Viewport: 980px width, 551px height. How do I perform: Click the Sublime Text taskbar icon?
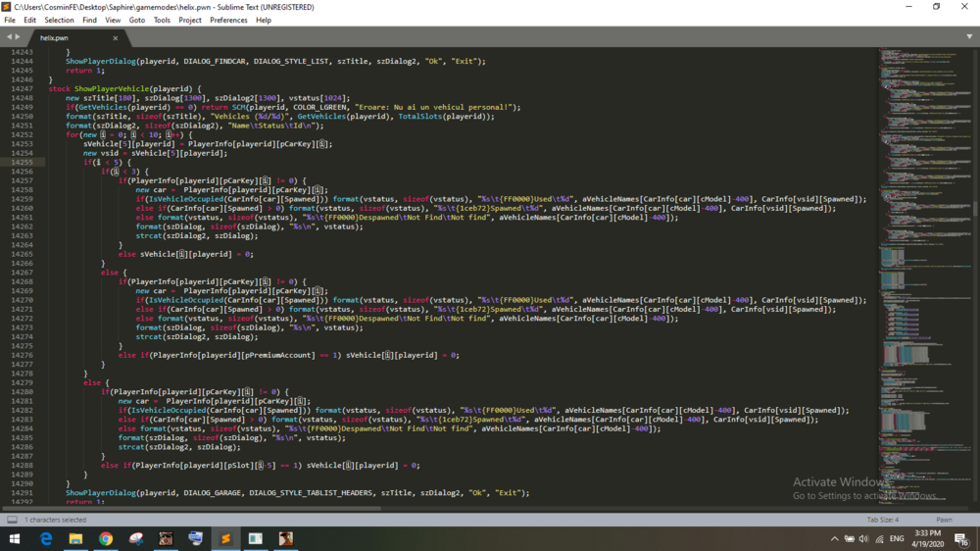click(225, 538)
